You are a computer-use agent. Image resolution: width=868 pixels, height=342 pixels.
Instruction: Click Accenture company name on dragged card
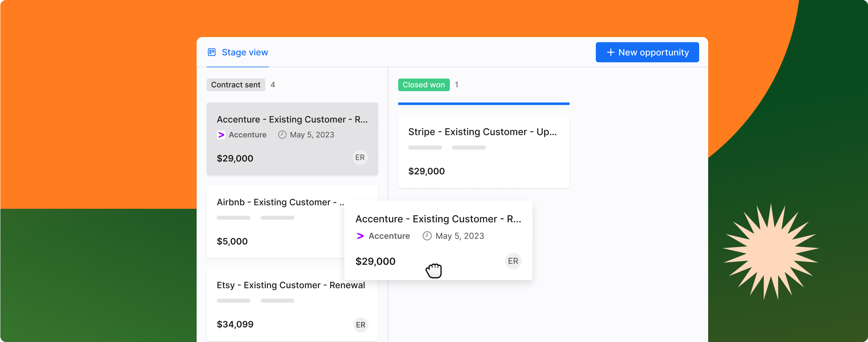(389, 236)
